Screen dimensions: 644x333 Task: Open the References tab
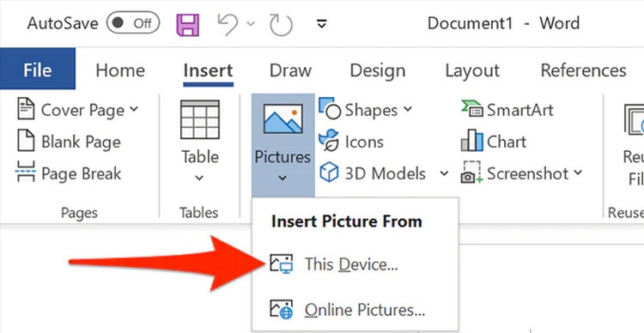click(583, 70)
